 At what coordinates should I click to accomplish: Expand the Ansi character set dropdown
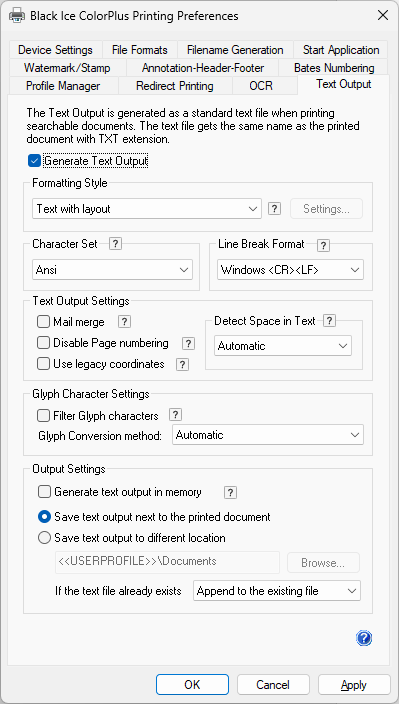pos(112,270)
